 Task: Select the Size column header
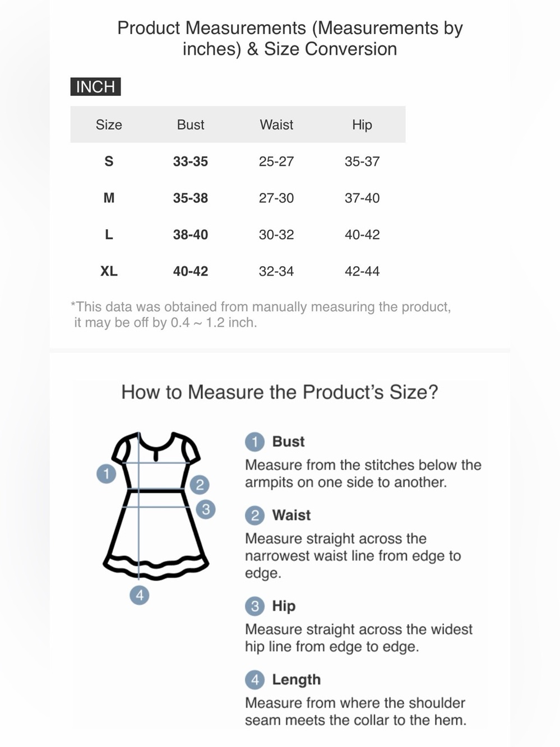[109, 124]
